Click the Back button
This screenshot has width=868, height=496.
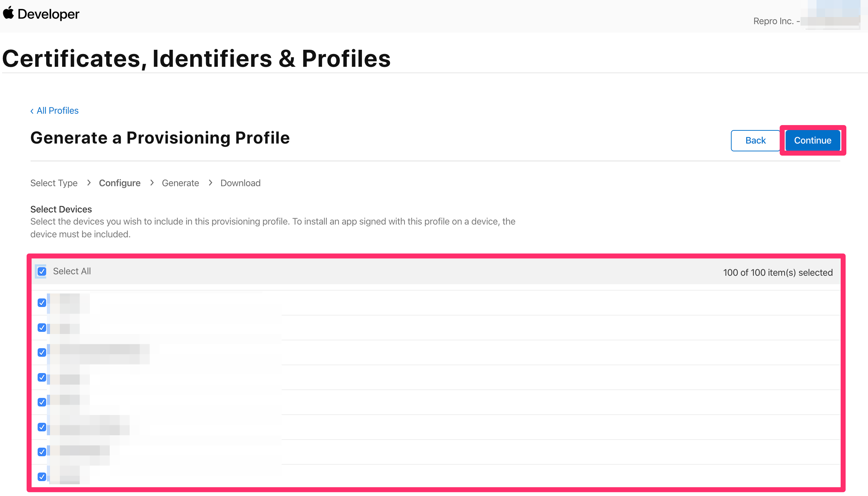click(755, 141)
